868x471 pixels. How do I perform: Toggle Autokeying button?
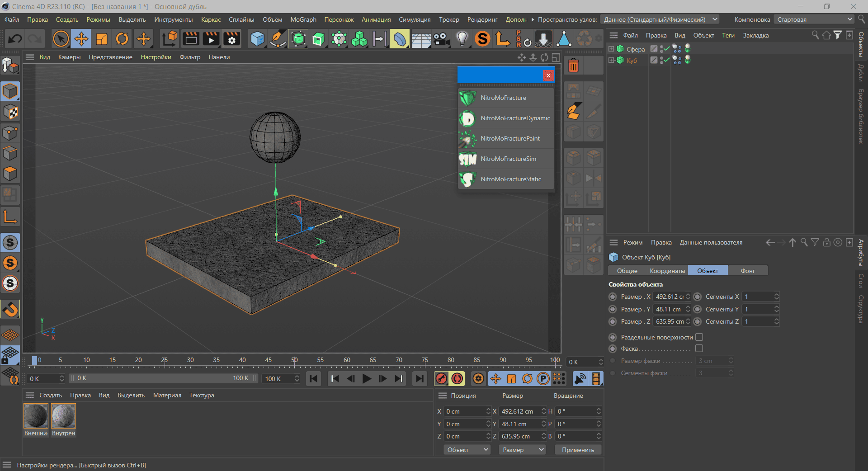point(457,378)
